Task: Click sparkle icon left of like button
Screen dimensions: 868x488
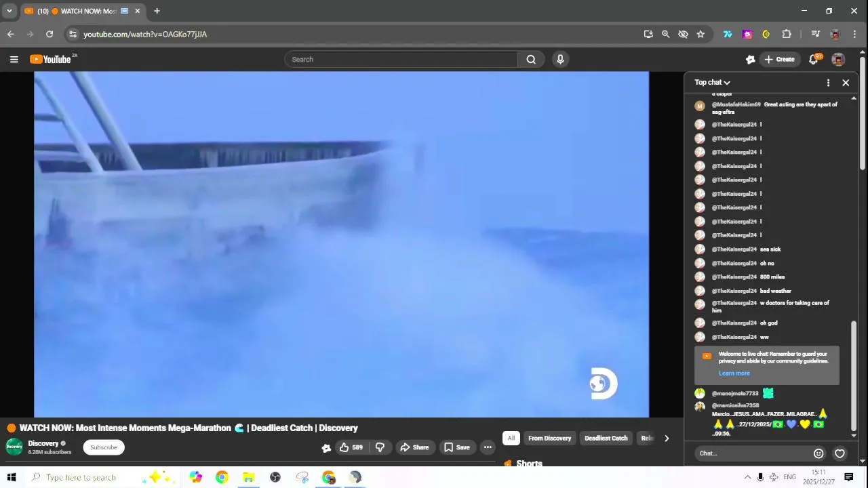Action: click(326, 448)
